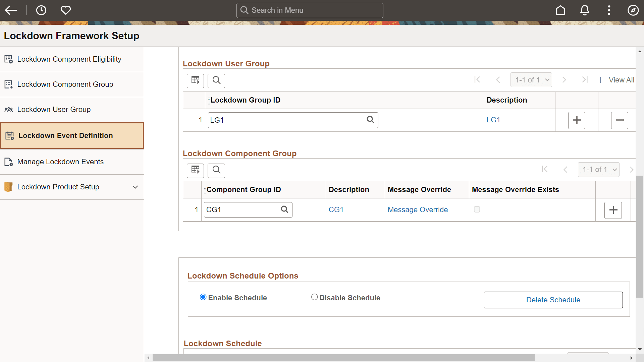Screen dimensions: 644x362
Task: Open the row range dropdown in Component Group grid
Action: pos(599,170)
